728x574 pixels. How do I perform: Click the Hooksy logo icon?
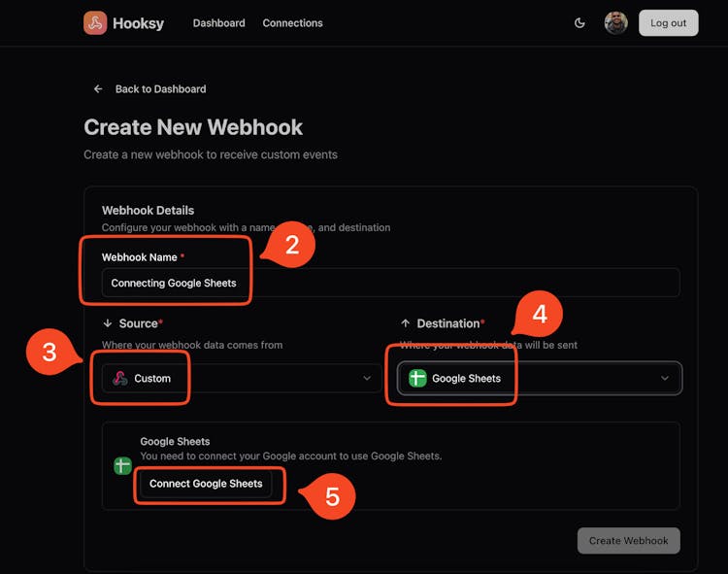point(95,22)
